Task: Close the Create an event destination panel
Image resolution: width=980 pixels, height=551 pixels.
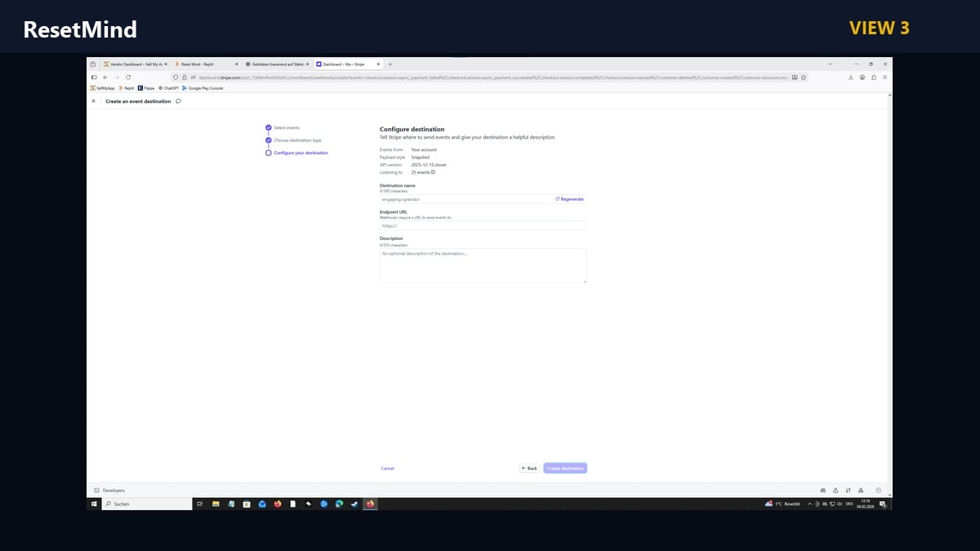Action: [93, 101]
